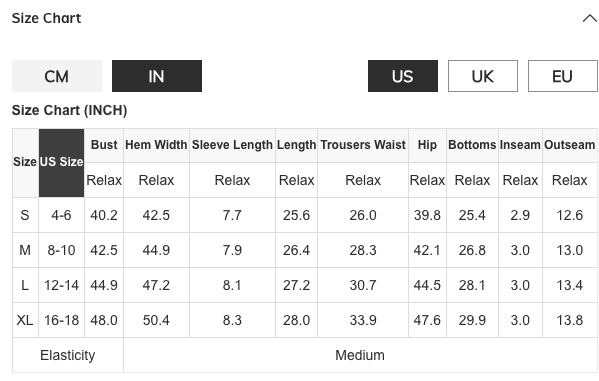Click the Sleeve Length column header
The height and width of the screenshot is (381, 599).
(x=232, y=145)
